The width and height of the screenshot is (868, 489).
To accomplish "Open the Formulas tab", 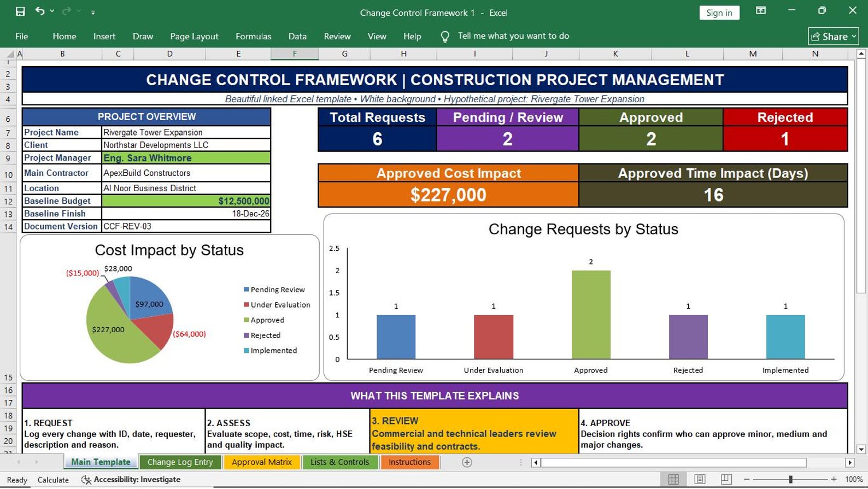I will (x=253, y=36).
